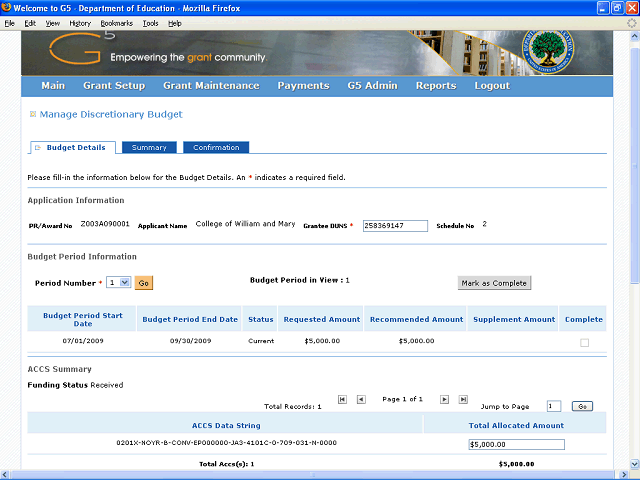Screen dimensions: 640x480
Task: Click the Firefox icon in title bar
Action: (x=7, y=7)
